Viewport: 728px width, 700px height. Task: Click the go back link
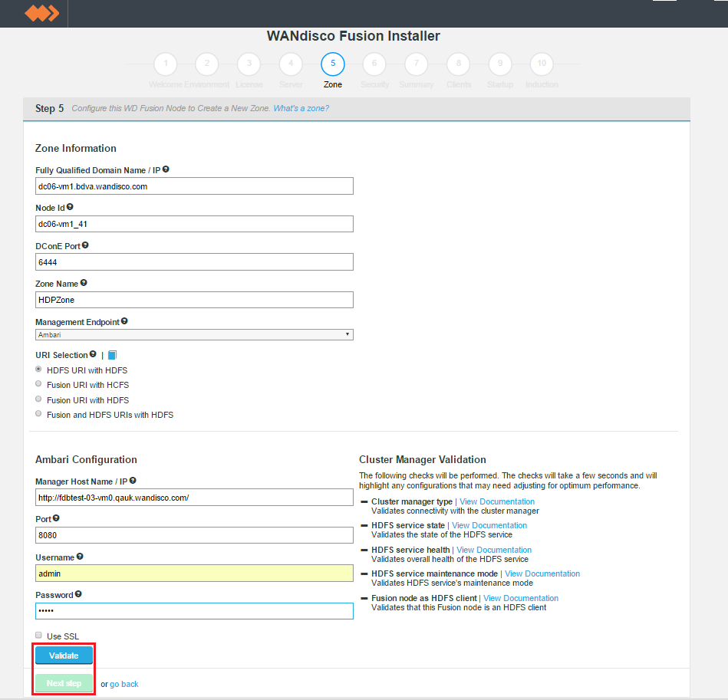(x=124, y=684)
